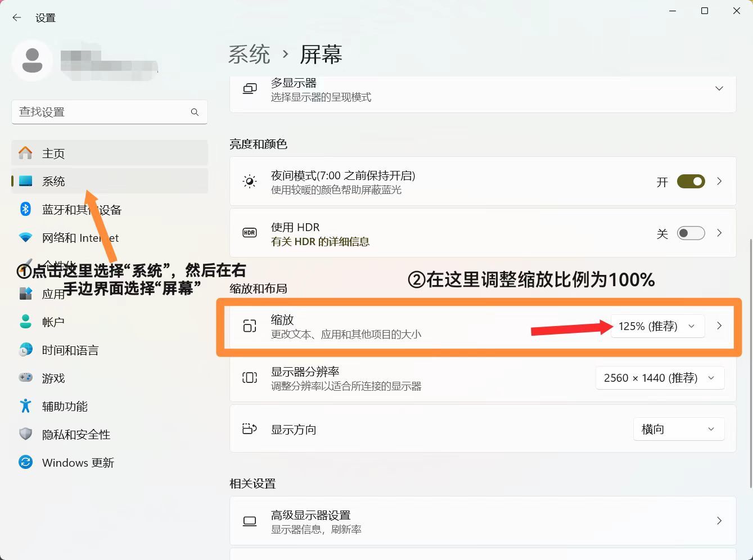
Task: Open night light settings via its chevron
Action: [719, 182]
